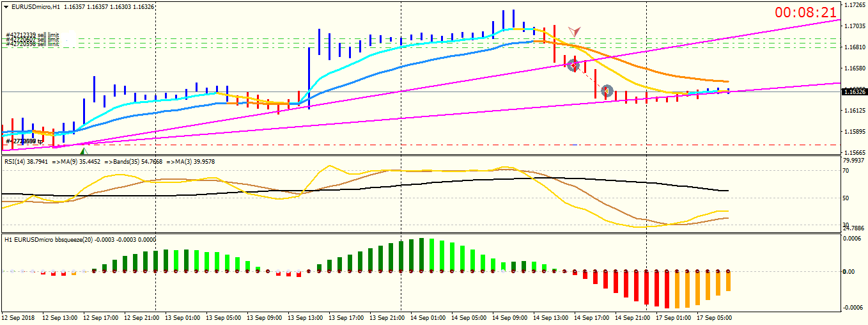Image resolution: width=868 pixels, height=325 pixels.
Task: Click price axis value 1.15895
Action: click(x=855, y=132)
